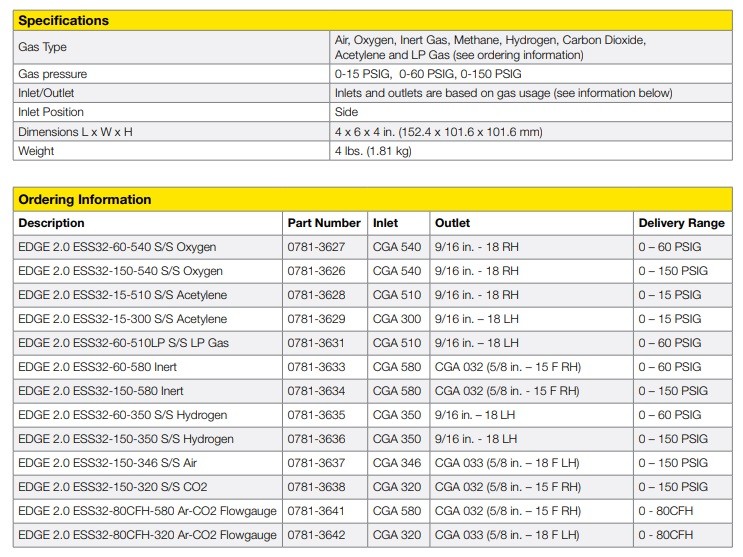Click the weight value 4 lbs. (1.81 kg)
This screenshot has height=557, width=743.
[373, 151]
